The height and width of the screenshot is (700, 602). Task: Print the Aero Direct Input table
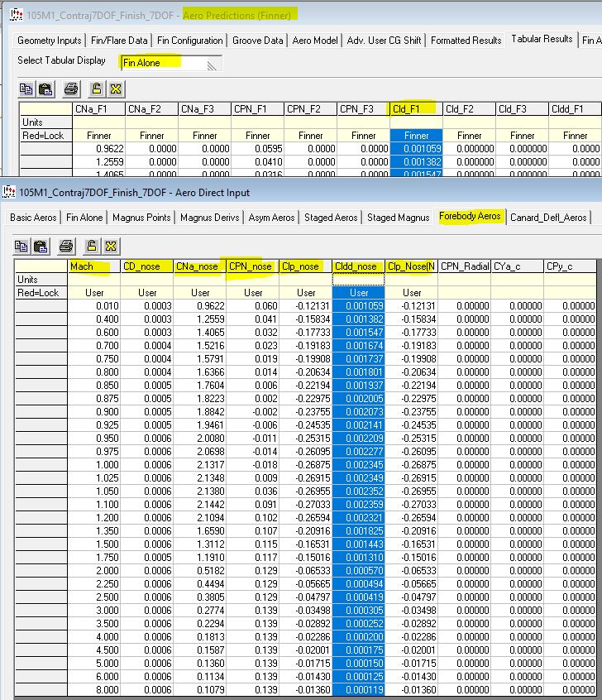(x=65, y=246)
